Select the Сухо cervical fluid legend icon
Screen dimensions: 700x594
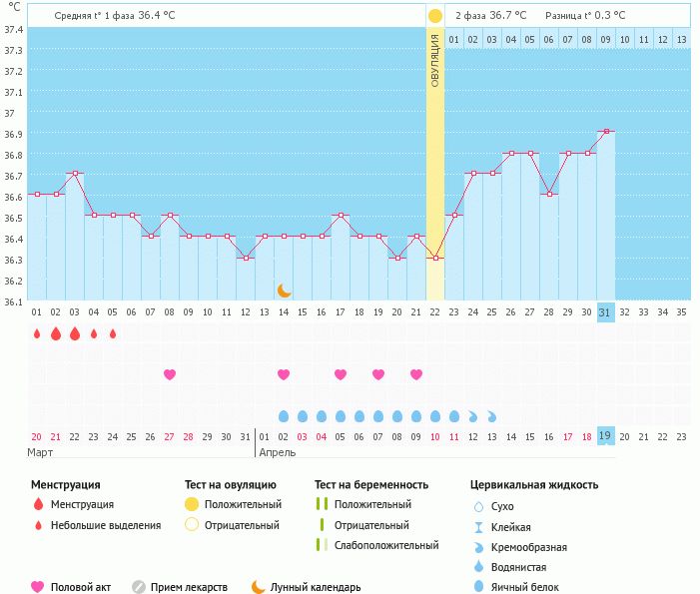[479, 506]
